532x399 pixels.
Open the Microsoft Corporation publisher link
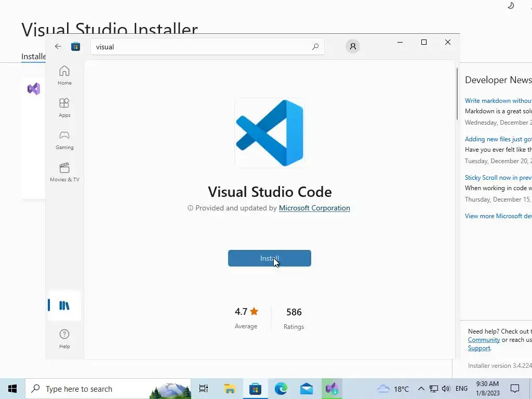[314, 208]
